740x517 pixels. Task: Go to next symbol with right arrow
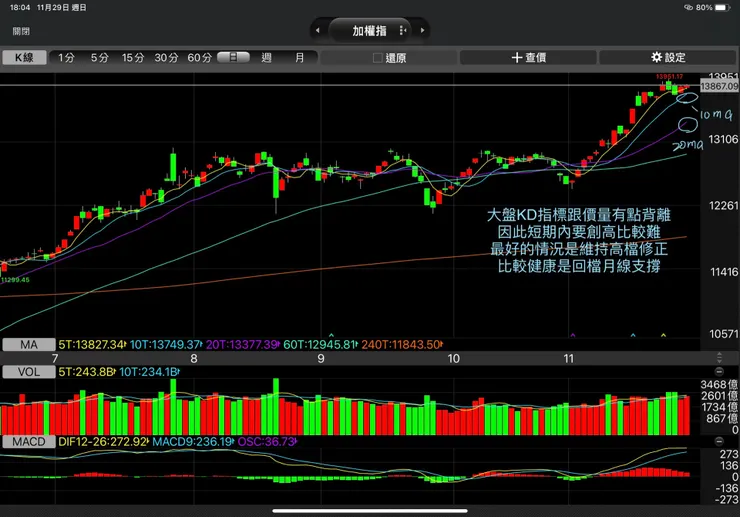422,30
